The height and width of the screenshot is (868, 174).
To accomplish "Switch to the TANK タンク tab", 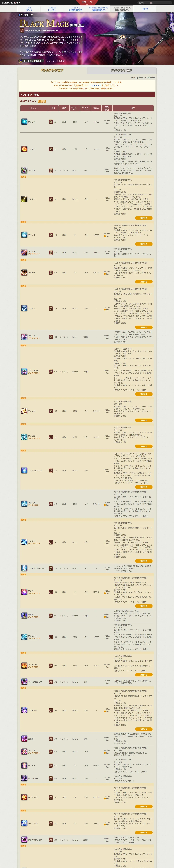I will [x=29, y=9].
